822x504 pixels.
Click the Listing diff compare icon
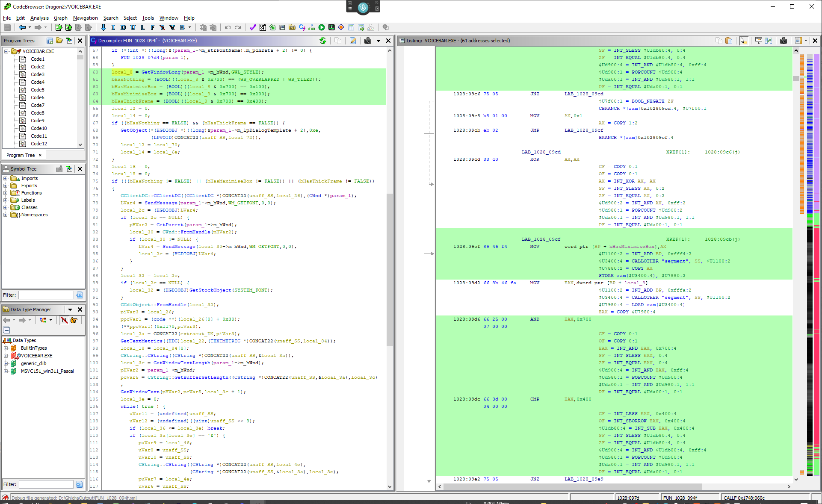pos(769,41)
